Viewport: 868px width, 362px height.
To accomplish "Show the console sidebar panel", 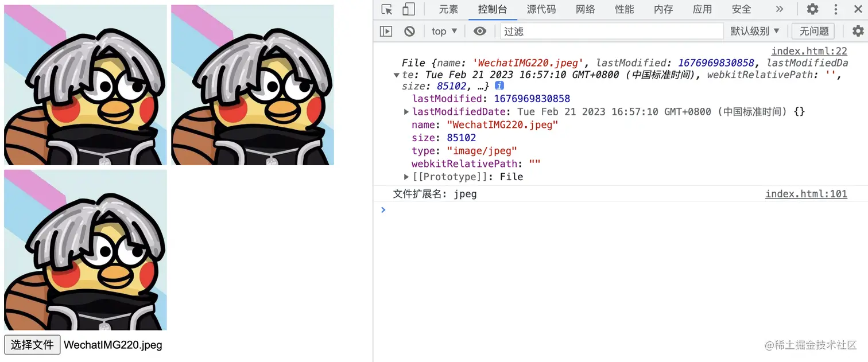I will (x=386, y=31).
